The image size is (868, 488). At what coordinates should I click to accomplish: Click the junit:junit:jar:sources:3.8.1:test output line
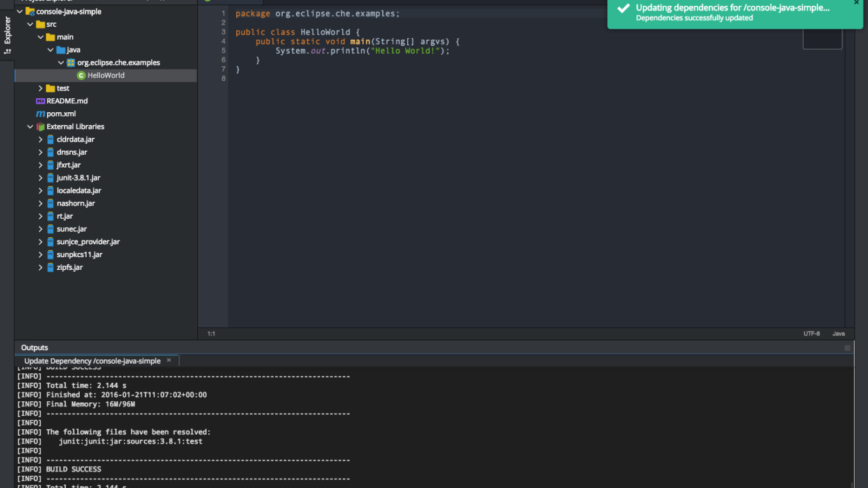pyautogui.click(x=130, y=441)
